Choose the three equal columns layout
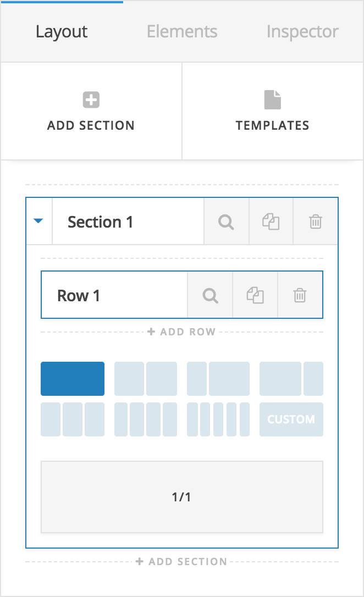Image resolution: width=364 pixels, height=597 pixels. pos(72,419)
